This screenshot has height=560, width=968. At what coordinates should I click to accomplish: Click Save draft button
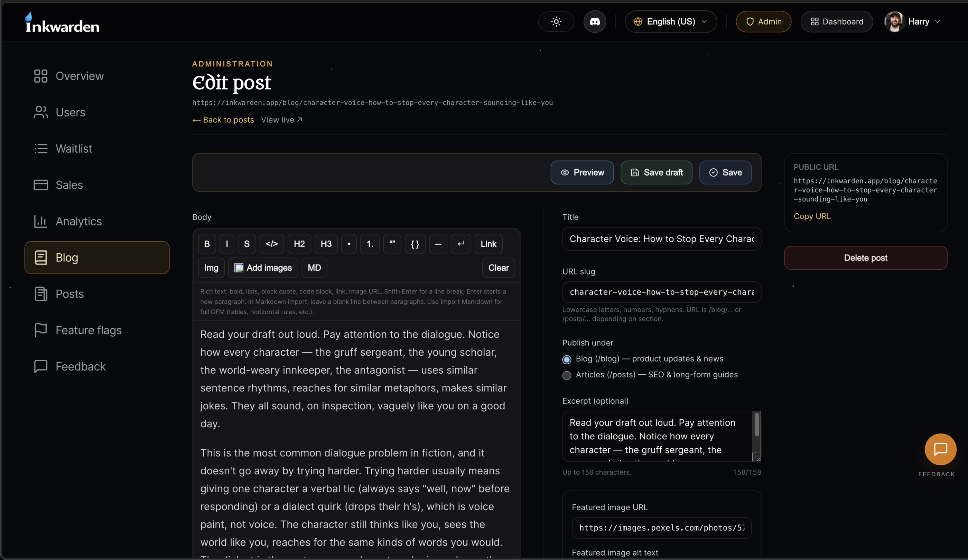(657, 172)
